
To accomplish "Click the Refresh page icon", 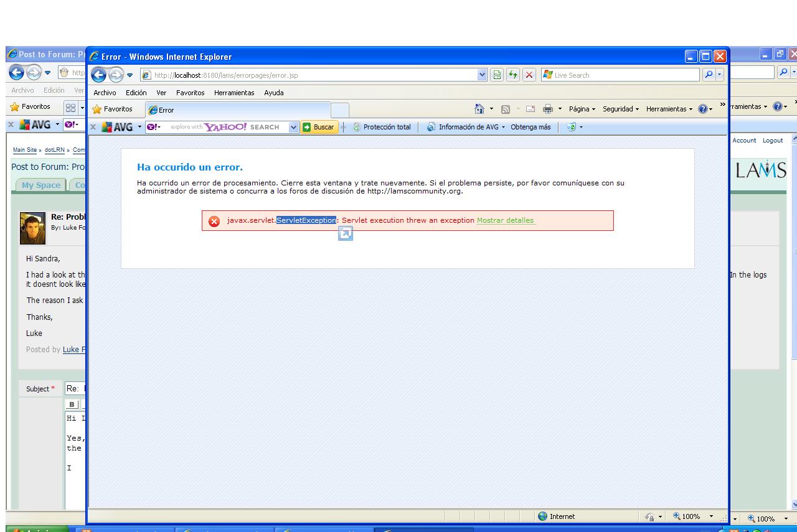I will (x=514, y=75).
